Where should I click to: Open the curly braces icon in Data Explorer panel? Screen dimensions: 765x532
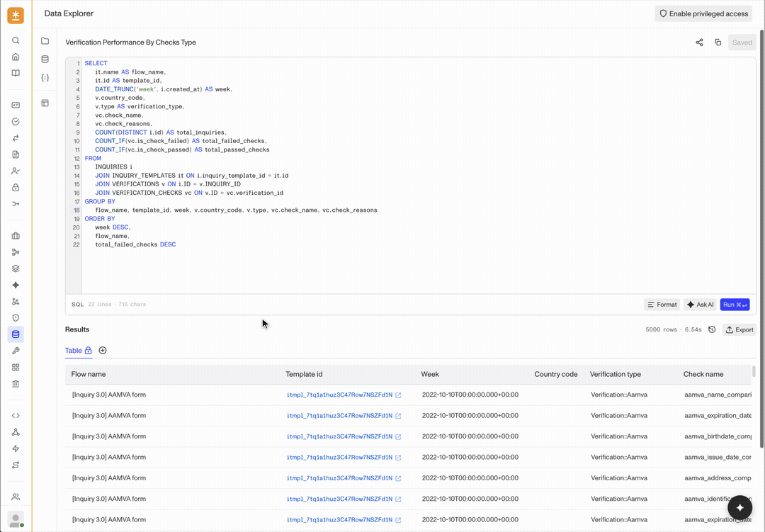tap(45, 78)
